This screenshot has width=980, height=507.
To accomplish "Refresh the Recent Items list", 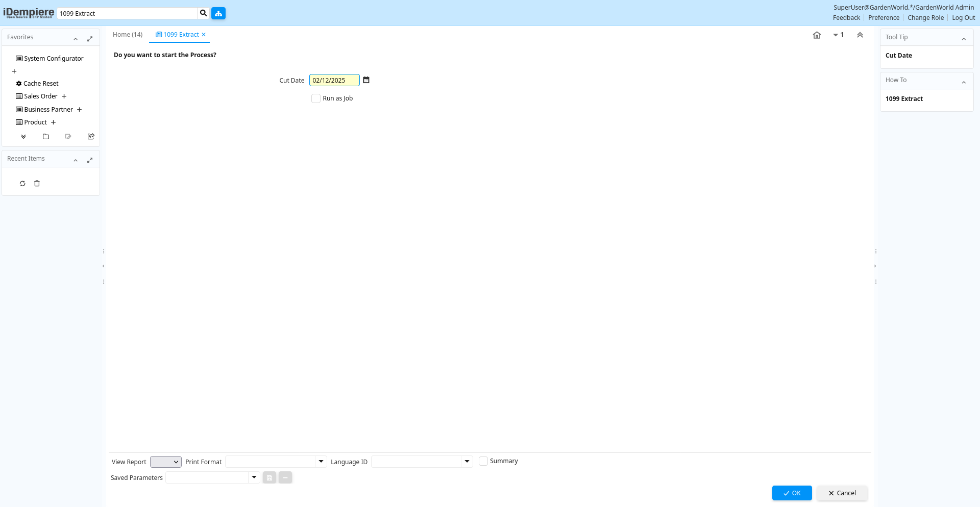I will tap(22, 184).
